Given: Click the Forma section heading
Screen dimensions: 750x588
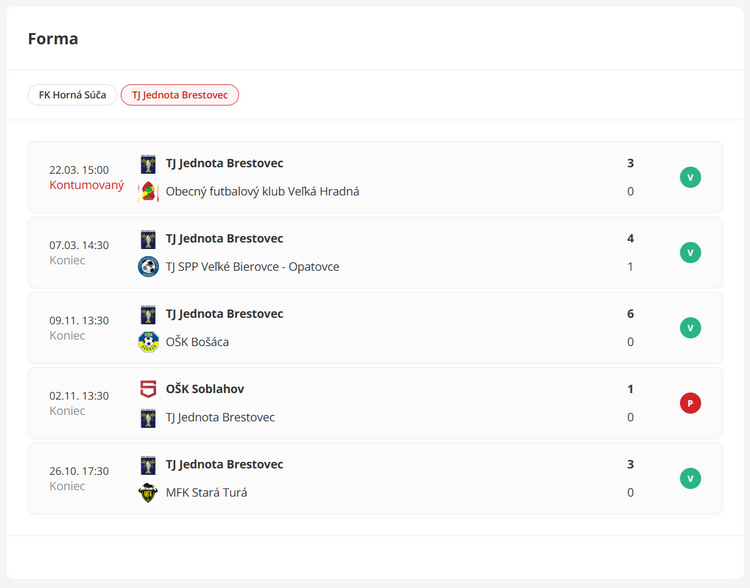Looking at the screenshot, I should (53, 39).
